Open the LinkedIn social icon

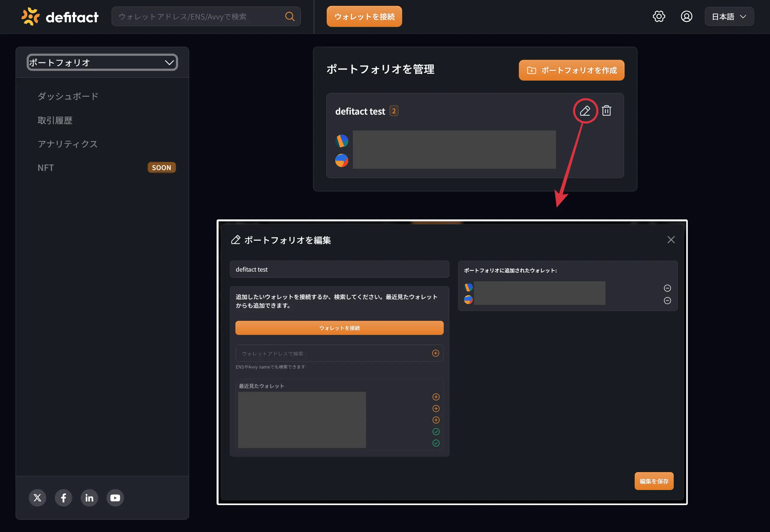point(89,498)
